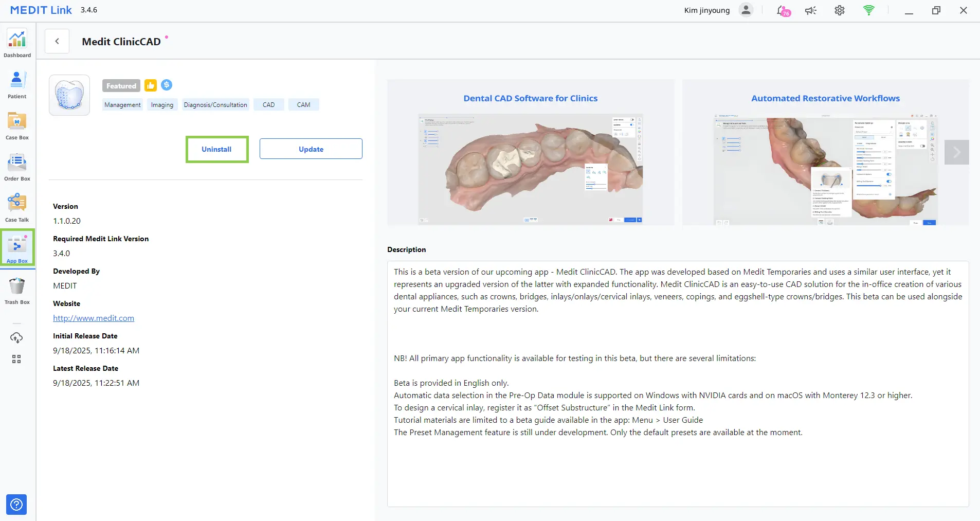Open the announcements megaphone icon
Screen dimensions: 980x521
(x=811, y=10)
